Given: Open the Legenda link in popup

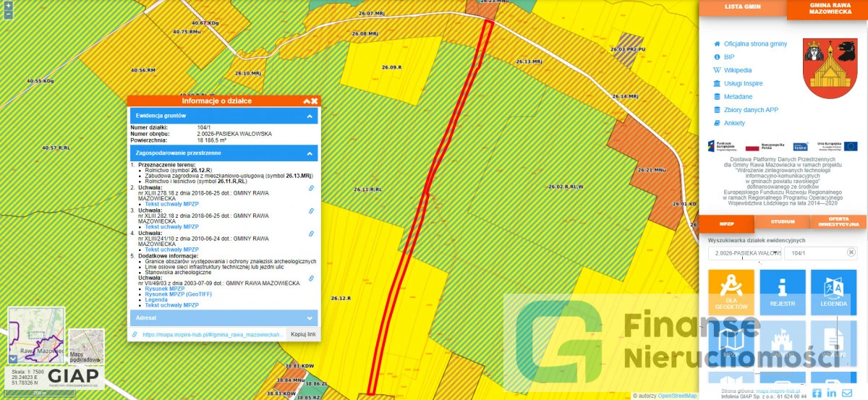Looking at the screenshot, I should (x=158, y=299).
